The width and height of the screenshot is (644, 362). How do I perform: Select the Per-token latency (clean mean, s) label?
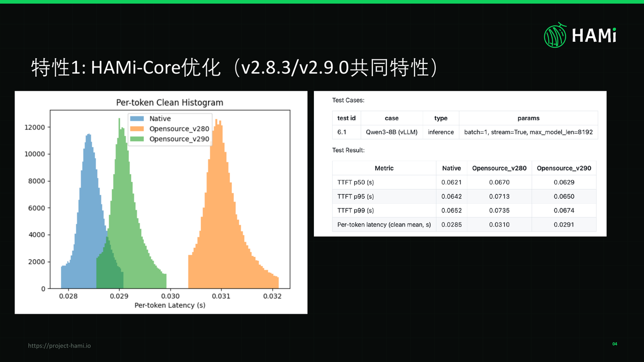pos(384,225)
